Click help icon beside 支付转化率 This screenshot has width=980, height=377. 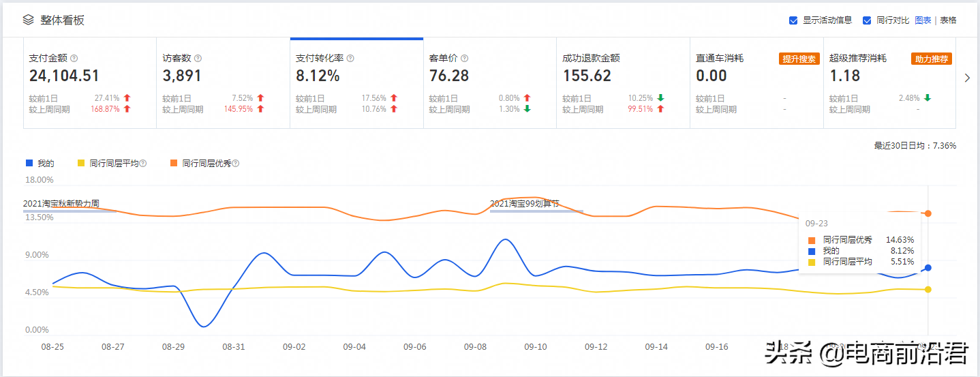350,59
